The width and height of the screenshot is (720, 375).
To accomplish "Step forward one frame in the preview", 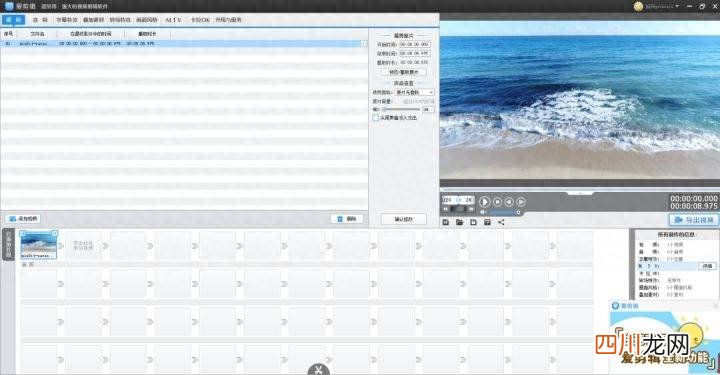I will 521,201.
